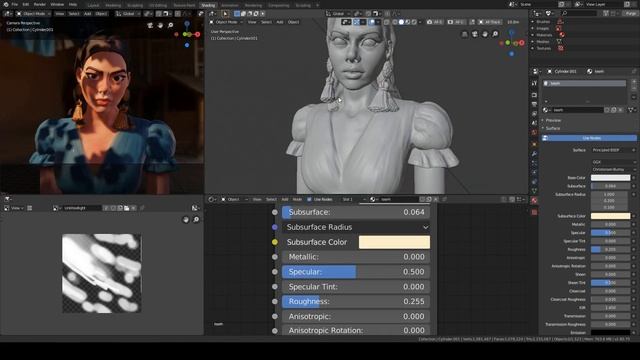Select rendered viewport shading mode

point(414,22)
